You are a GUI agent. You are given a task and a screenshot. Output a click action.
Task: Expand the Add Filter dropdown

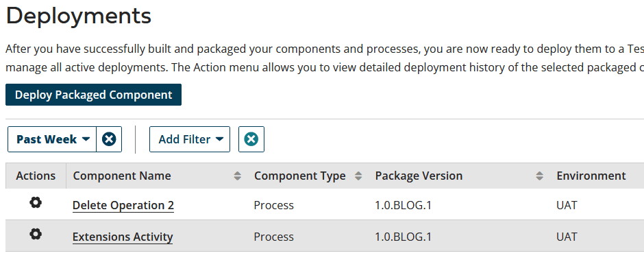click(x=190, y=139)
